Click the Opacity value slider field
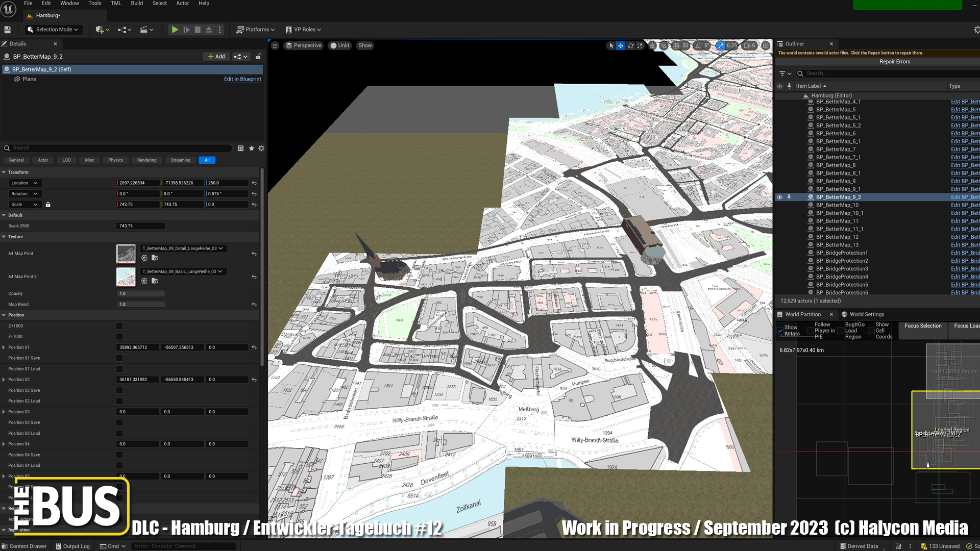 tap(140, 294)
